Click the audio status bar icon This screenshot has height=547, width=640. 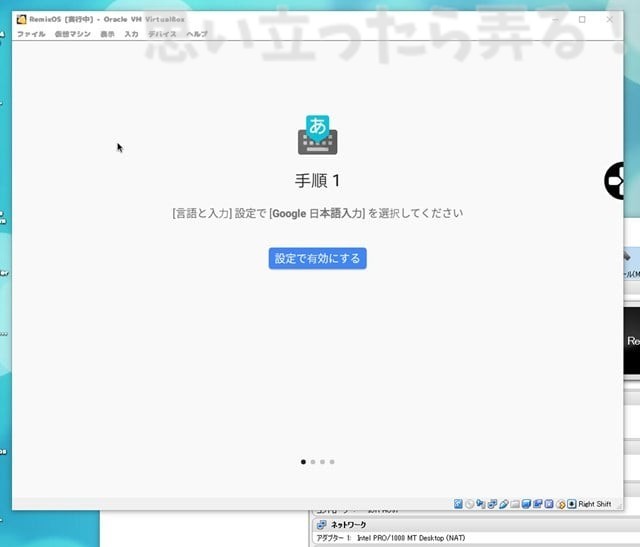pyautogui.click(x=481, y=504)
